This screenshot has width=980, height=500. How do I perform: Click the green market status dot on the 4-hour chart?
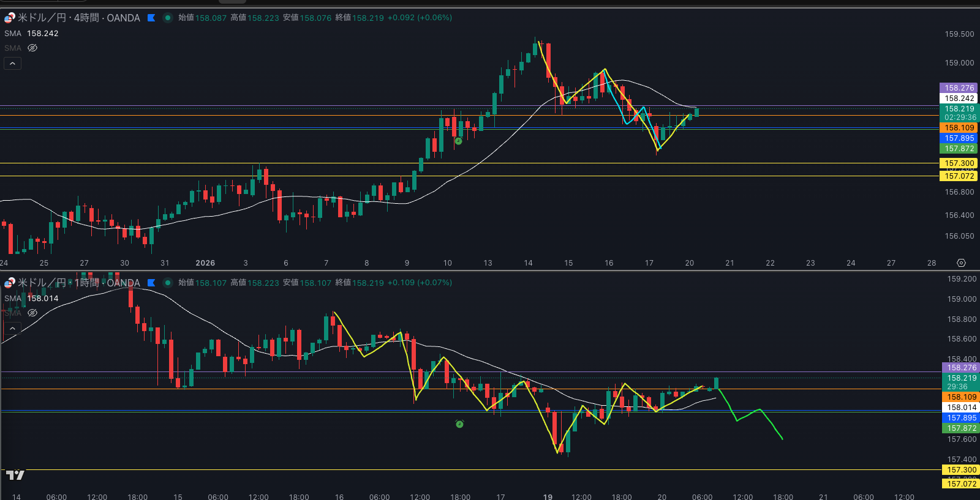pos(167,18)
